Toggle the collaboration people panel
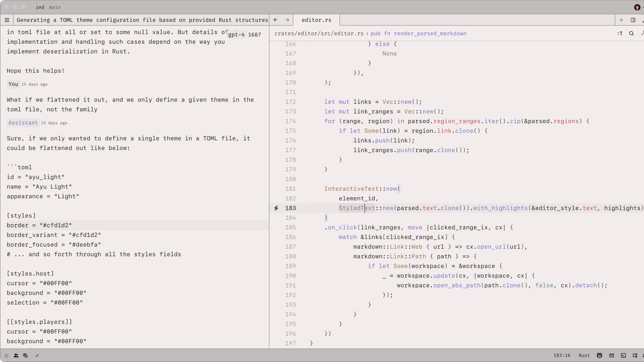 coord(16,356)
